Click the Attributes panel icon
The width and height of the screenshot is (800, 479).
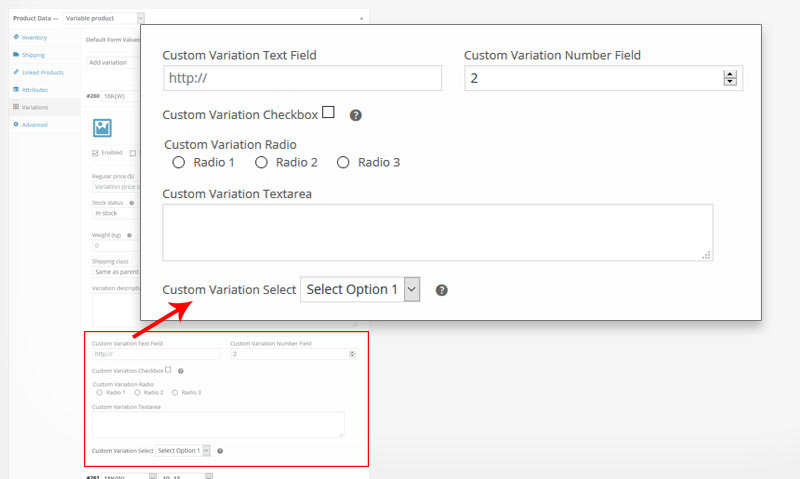pos(16,89)
